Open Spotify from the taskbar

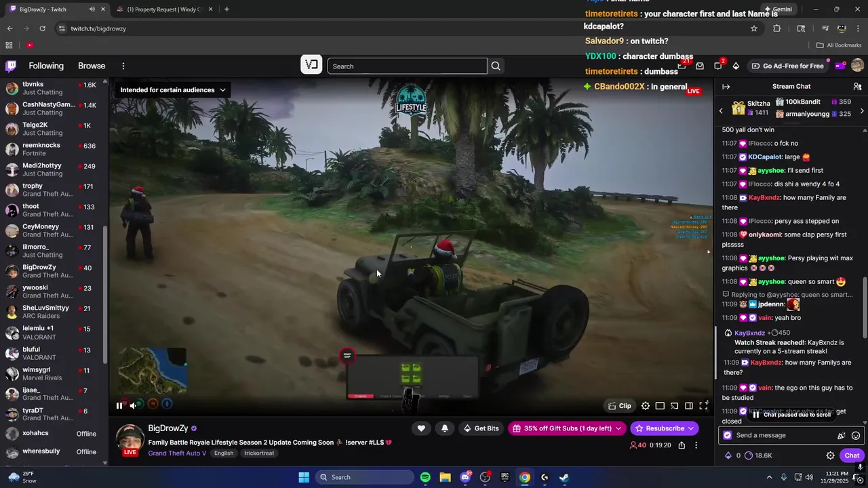(425, 477)
